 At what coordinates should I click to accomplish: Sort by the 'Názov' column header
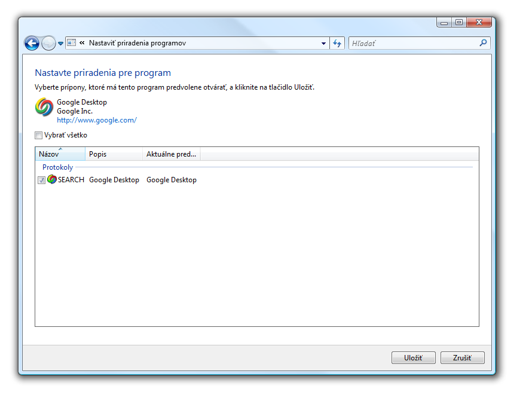point(60,154)
